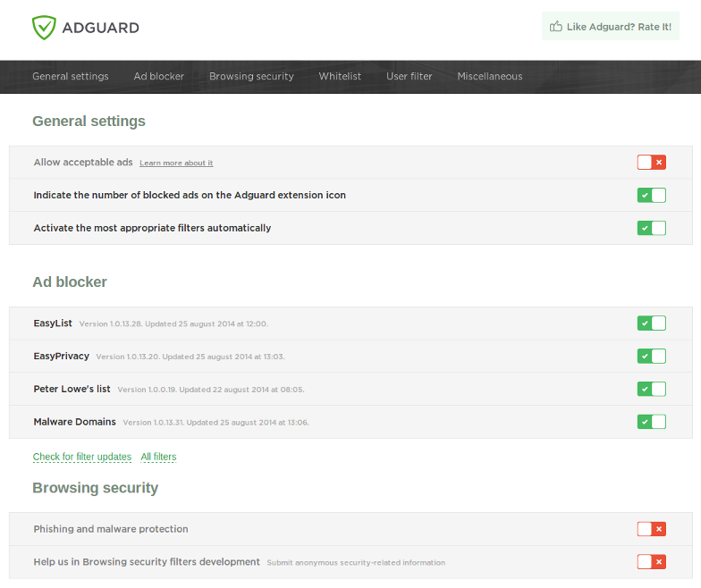Click Submit anonymous security-related information text
The image size is (701, 588).
356,563
